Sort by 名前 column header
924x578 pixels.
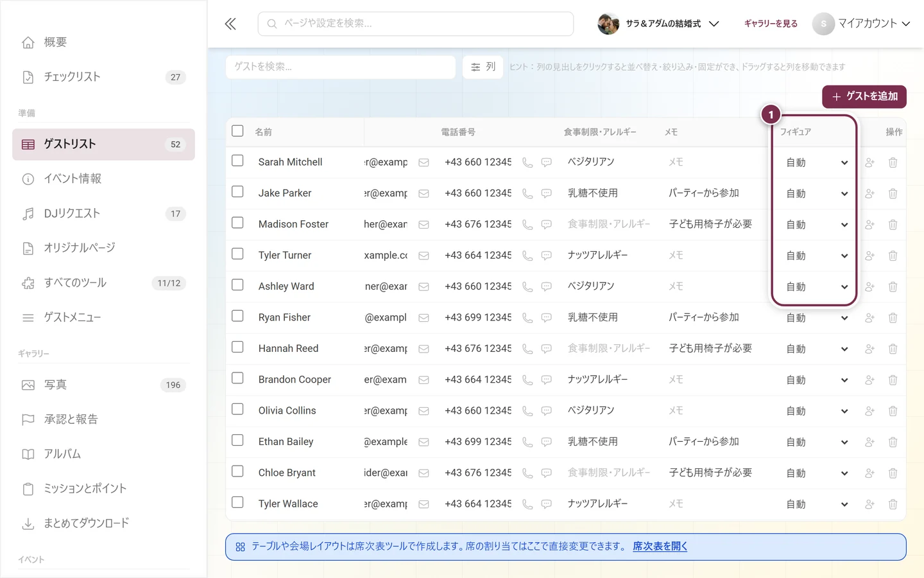coord(263,132)
